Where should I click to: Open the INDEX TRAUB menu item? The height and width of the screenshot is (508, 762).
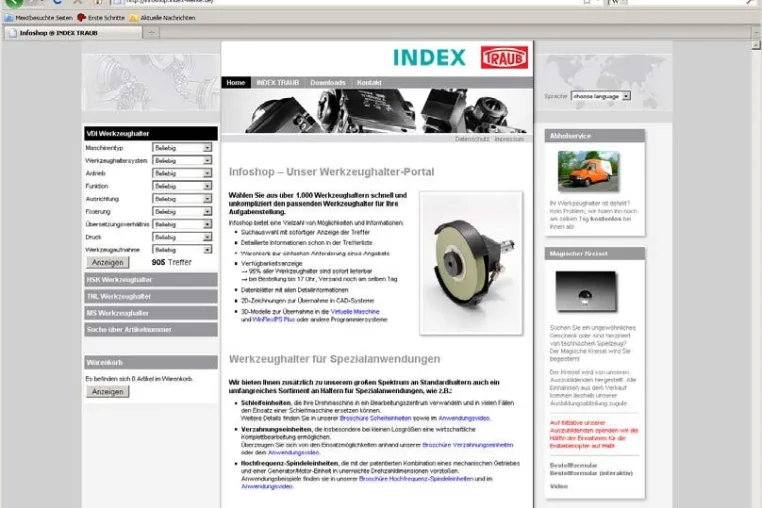click(x=277, y=83)
